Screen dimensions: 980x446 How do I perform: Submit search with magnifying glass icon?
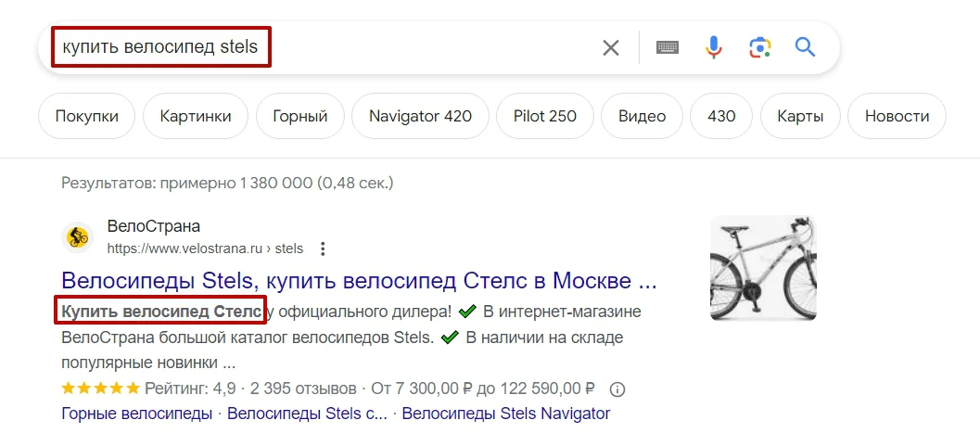coord(805,47)
